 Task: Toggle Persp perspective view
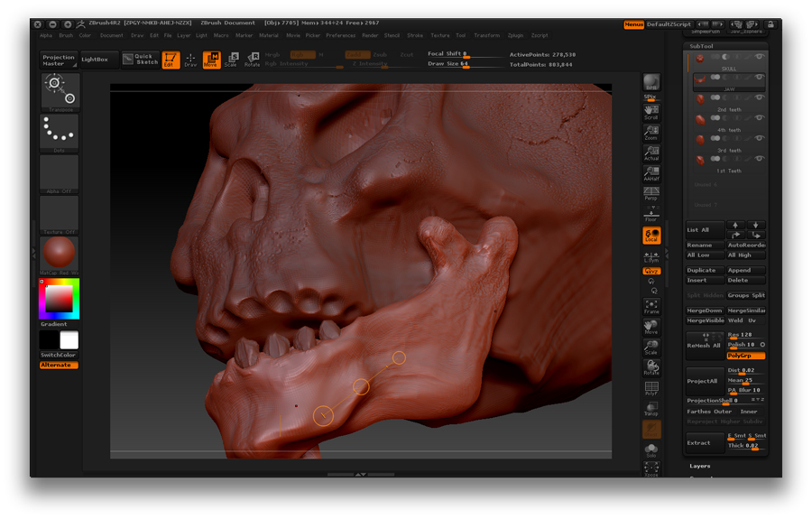click(651, 194)
